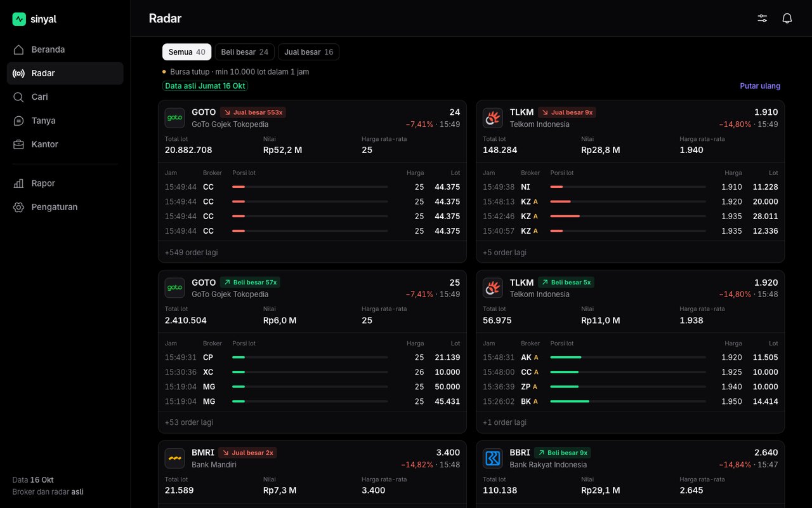Open the notifications bell icon

point(787,18)
